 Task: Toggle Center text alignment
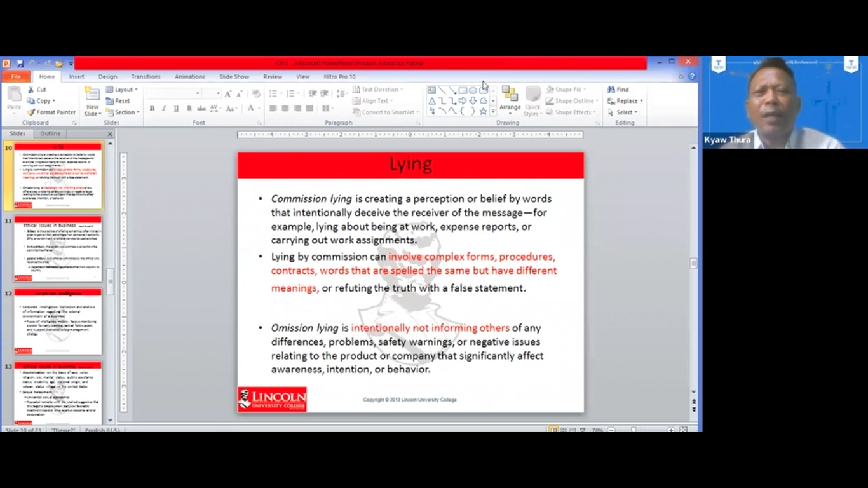285,109
